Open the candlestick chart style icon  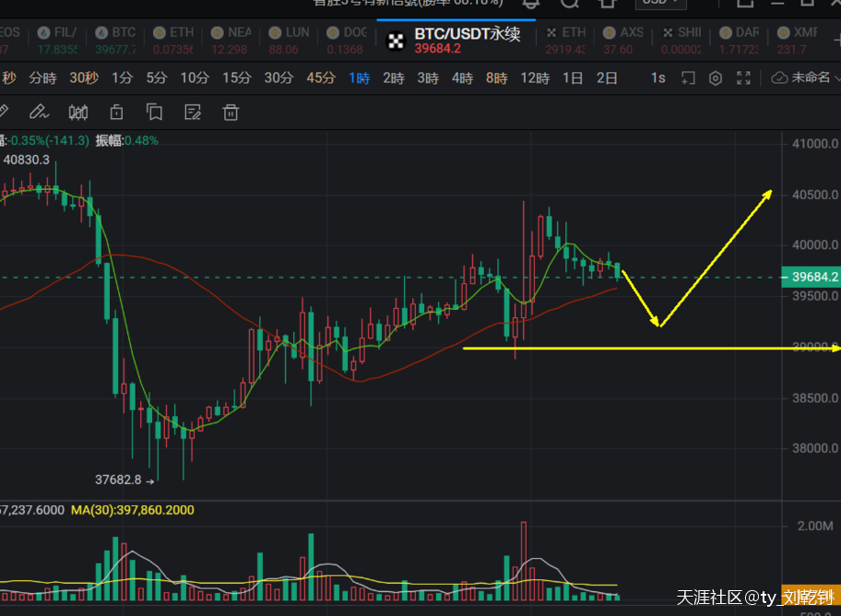(x=78, y=113)
